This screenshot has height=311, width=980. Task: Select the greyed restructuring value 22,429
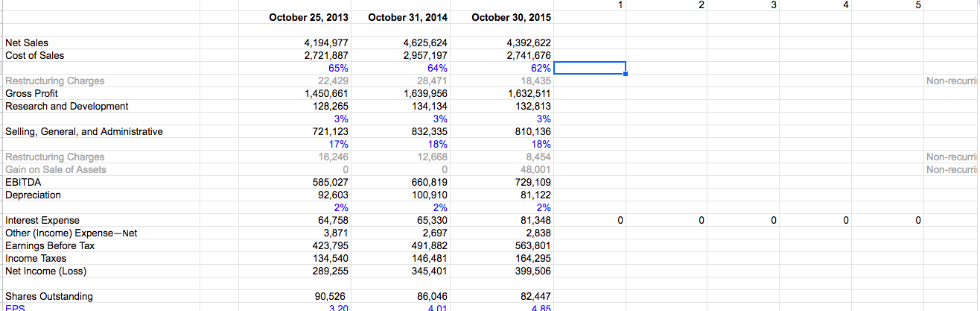pos(333,81)
